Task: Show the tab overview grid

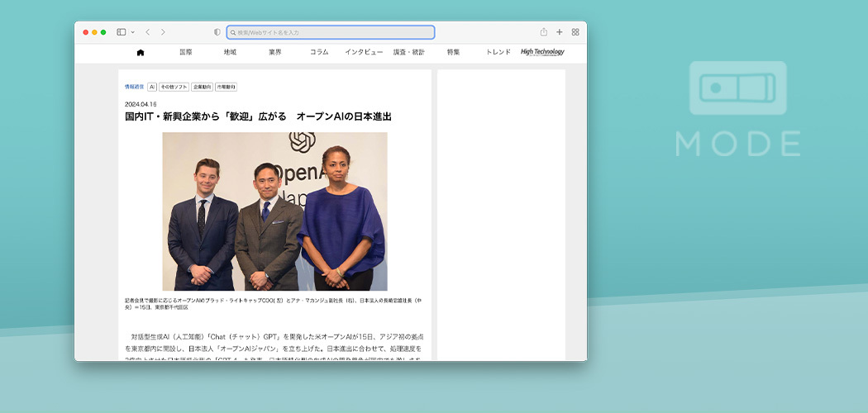Action: click(575, 32)
